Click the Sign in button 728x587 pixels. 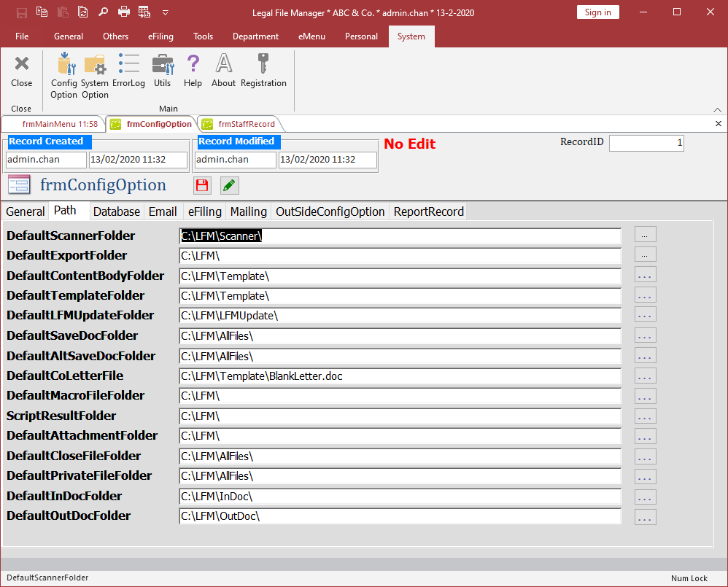point(597,12)
